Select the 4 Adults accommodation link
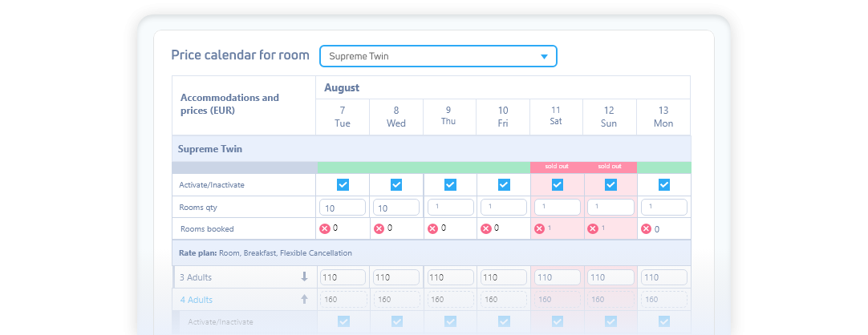Image resolution: width=868 pixels, height=335 pixels. click(x=197, y=300)
